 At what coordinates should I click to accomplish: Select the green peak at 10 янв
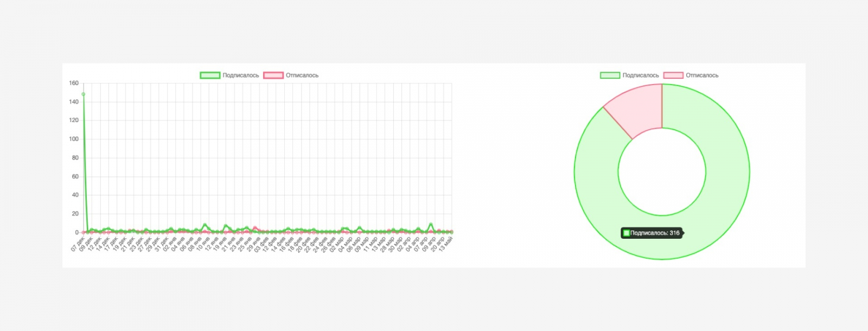(205, 225)
